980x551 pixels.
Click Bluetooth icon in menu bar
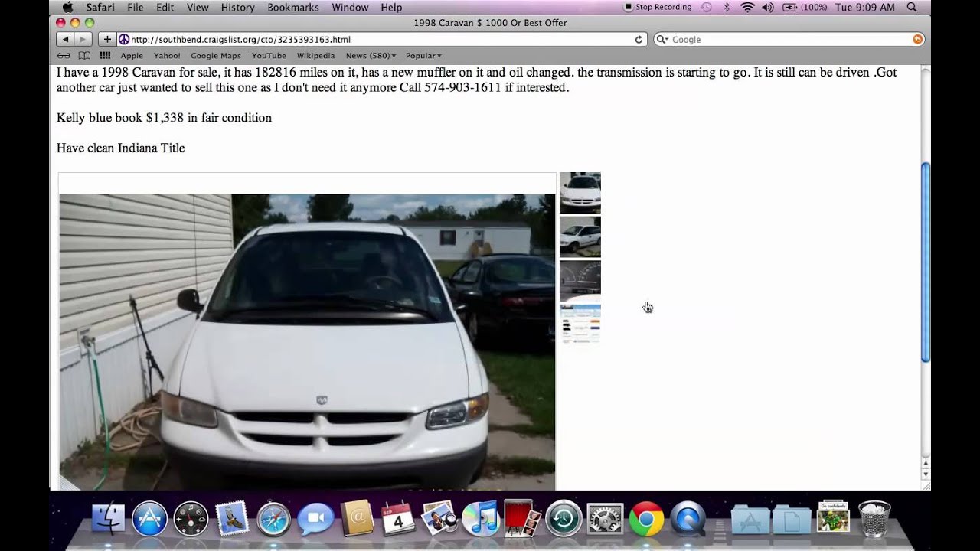pos(727,7)
